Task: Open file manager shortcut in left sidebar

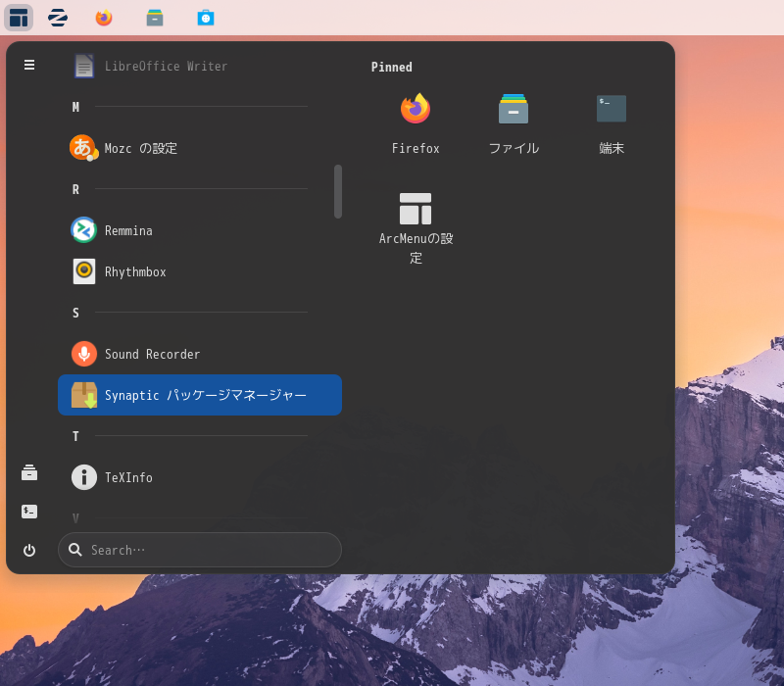Action: (x=29, y=472)
